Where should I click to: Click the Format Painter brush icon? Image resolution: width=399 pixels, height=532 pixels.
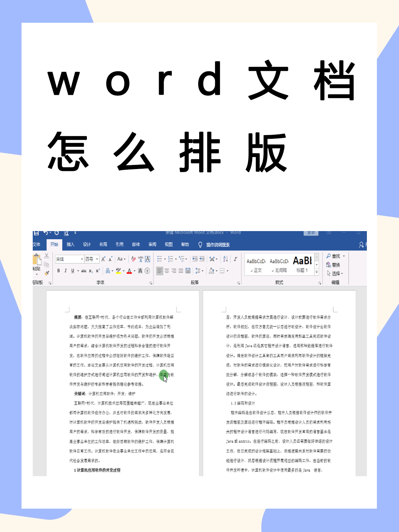click(47, 273)
